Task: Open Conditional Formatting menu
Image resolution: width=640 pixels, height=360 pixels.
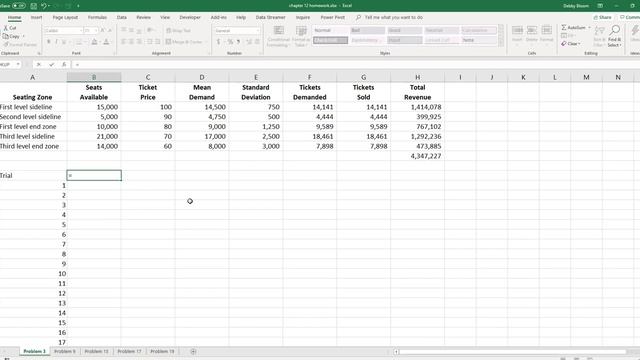Action: 278,36
